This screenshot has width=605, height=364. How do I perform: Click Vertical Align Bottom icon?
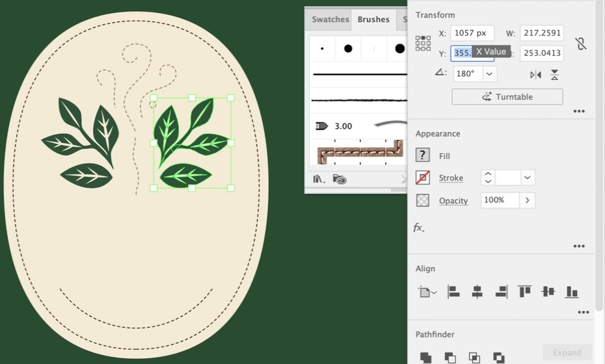tap(572, 292)
